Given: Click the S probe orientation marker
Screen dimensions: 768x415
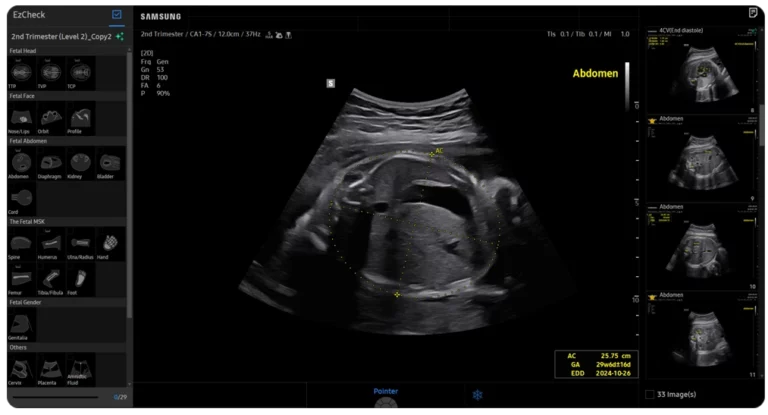Looking at the screenshot, I should pyautogui.click(x=331, y=83).
